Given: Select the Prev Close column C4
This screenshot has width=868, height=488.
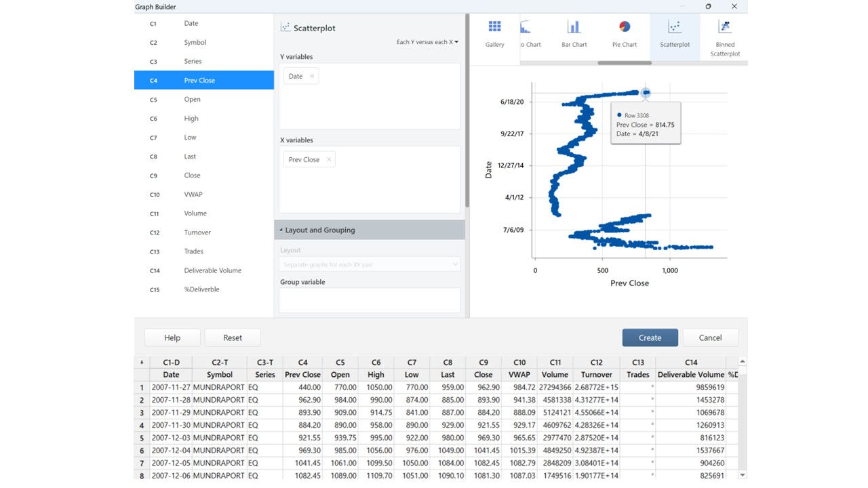Looking at the screenshot, I should tap(203, 80).
